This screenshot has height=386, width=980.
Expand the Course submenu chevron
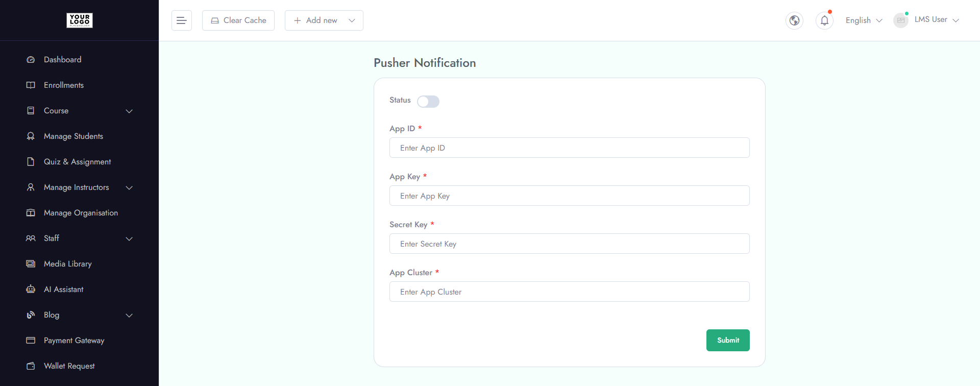129,111
